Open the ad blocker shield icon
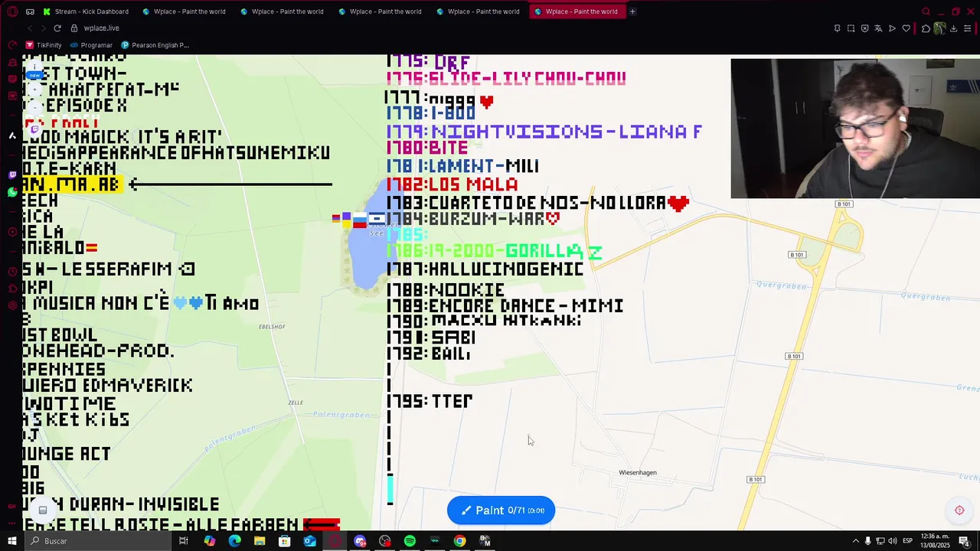The image size is (980, 551). point(864,28)
